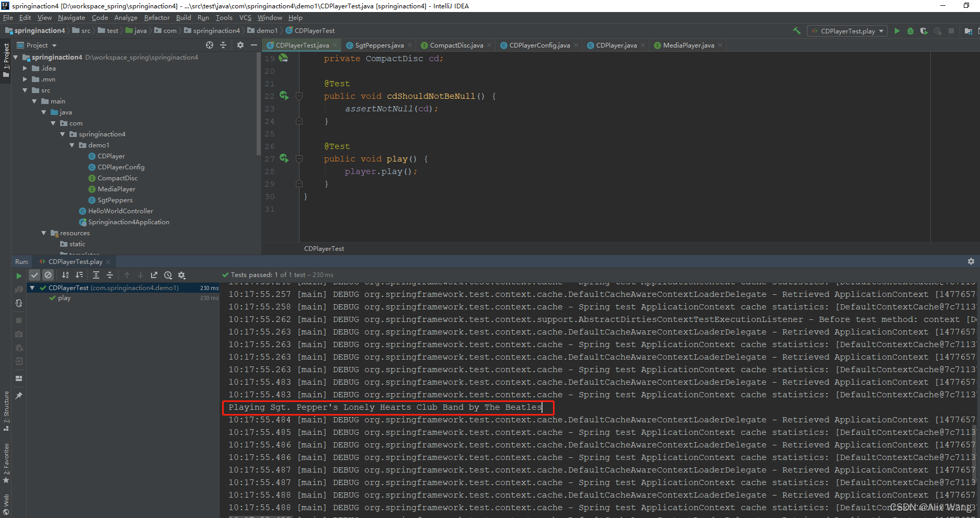Collapse all in Project panel toolbar
This screenshot has width=980, height=518.
click(223, 45)
